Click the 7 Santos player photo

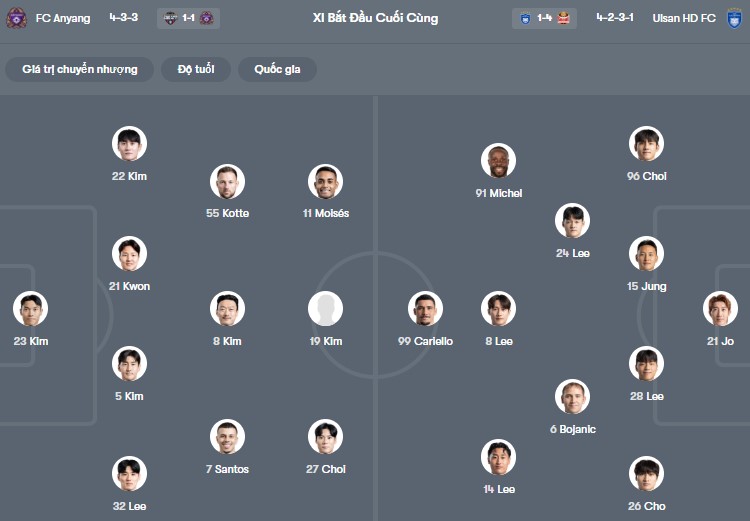click(228, 437)
